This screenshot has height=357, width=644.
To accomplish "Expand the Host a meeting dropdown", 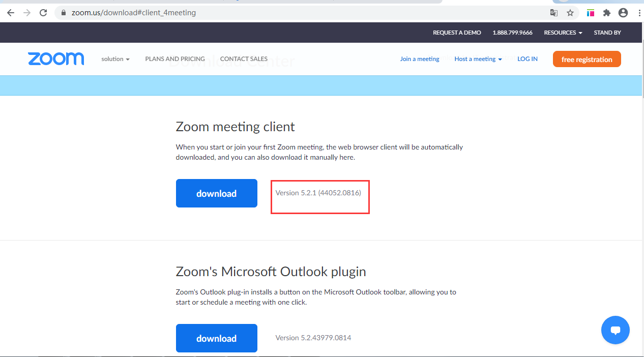I will [x=478, y=59].
